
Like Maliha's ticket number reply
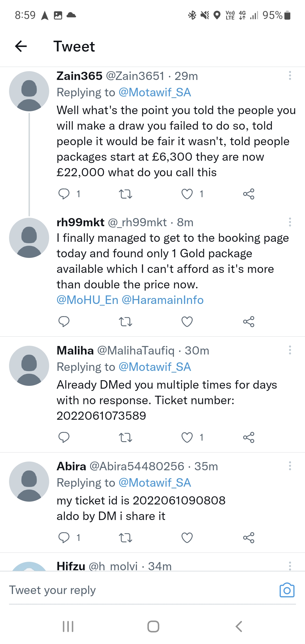pyautogui.click(x=187, y=438)
